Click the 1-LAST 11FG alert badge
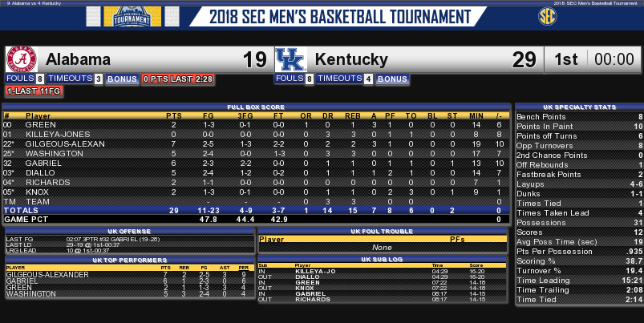This screenshot has height=323, width=644. click(x=34, y=91)
